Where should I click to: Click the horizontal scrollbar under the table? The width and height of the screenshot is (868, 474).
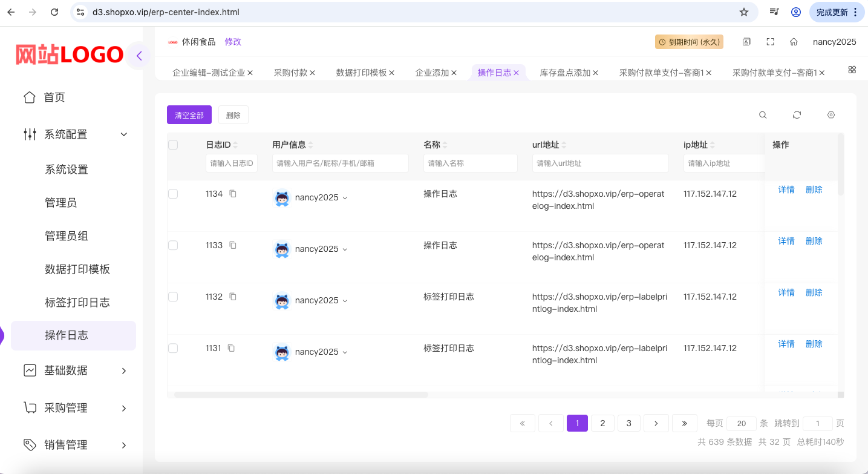pos(301,395)
